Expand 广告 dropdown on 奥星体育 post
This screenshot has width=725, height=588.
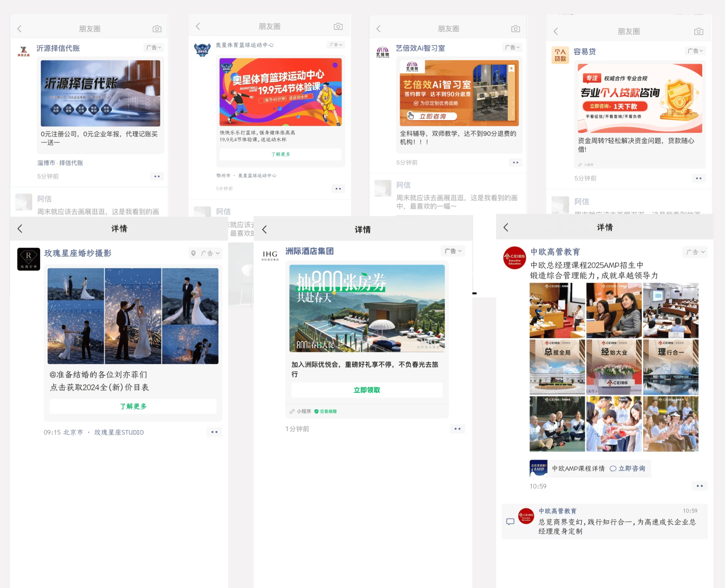[x=336, y=45]
